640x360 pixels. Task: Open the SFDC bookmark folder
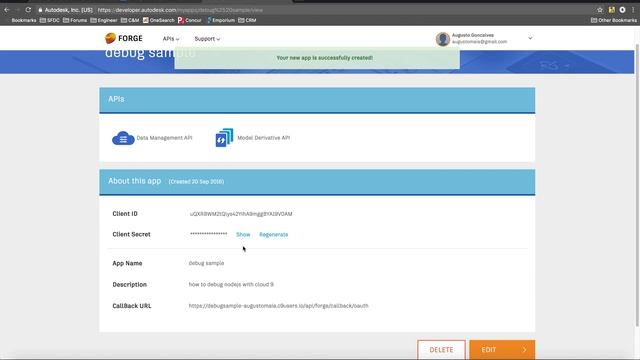50,20
